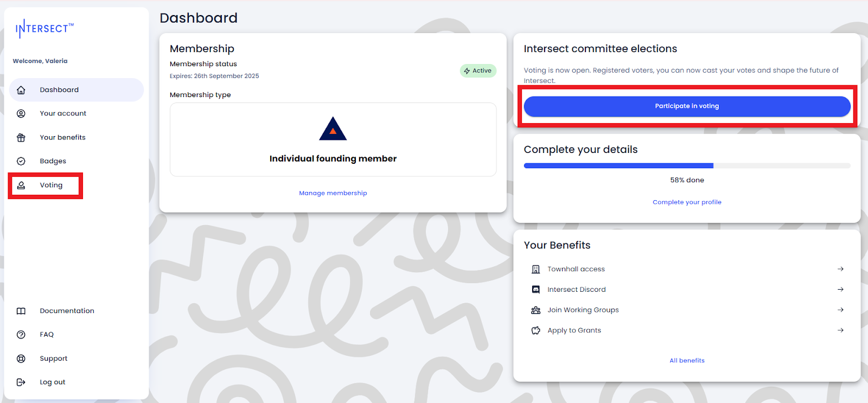Open Apply to Grants using its arrow
868x403 pixels.
pyautogui.click(x=840, y=330)
